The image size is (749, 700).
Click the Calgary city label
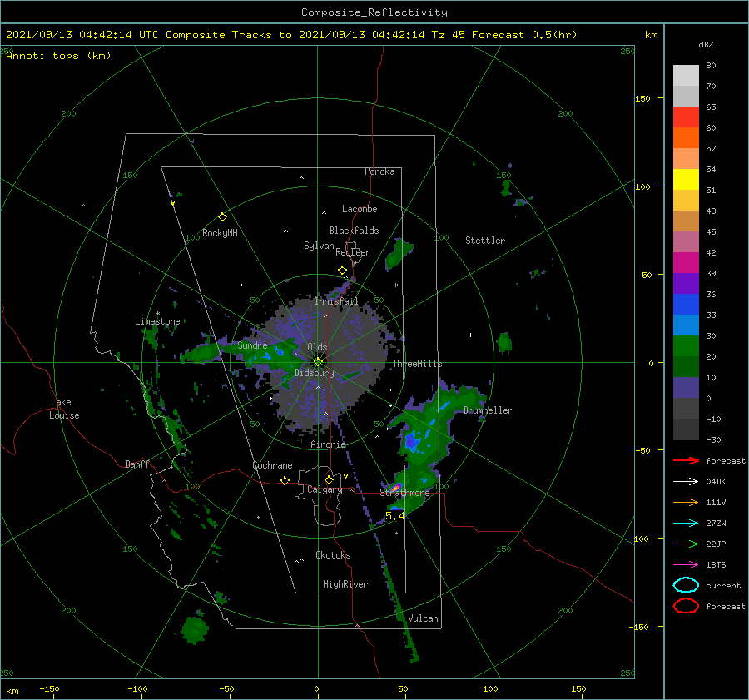(x=325, y=489)
